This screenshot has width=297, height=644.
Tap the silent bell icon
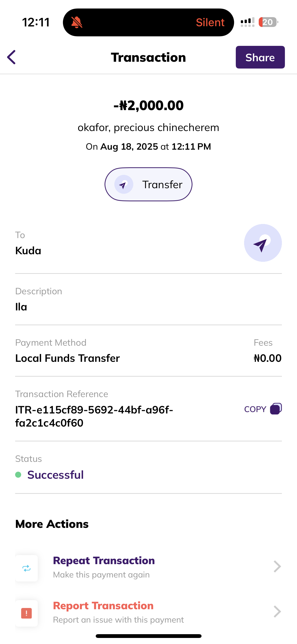[77, 22]
